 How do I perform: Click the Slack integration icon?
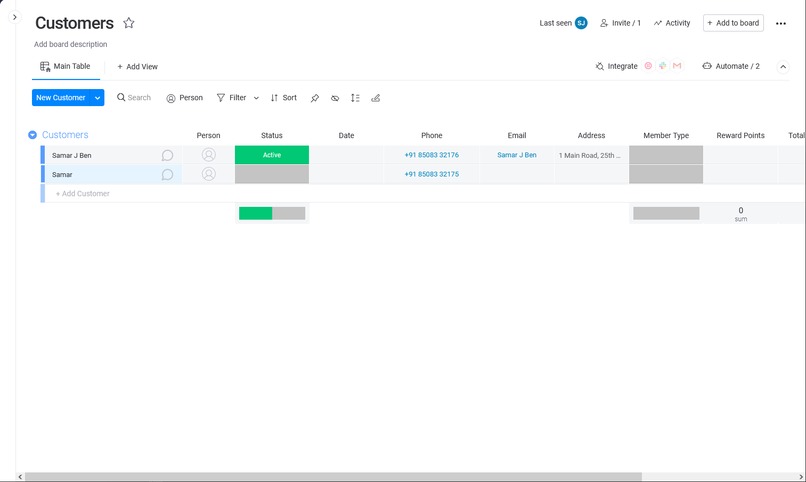[663, 66]
